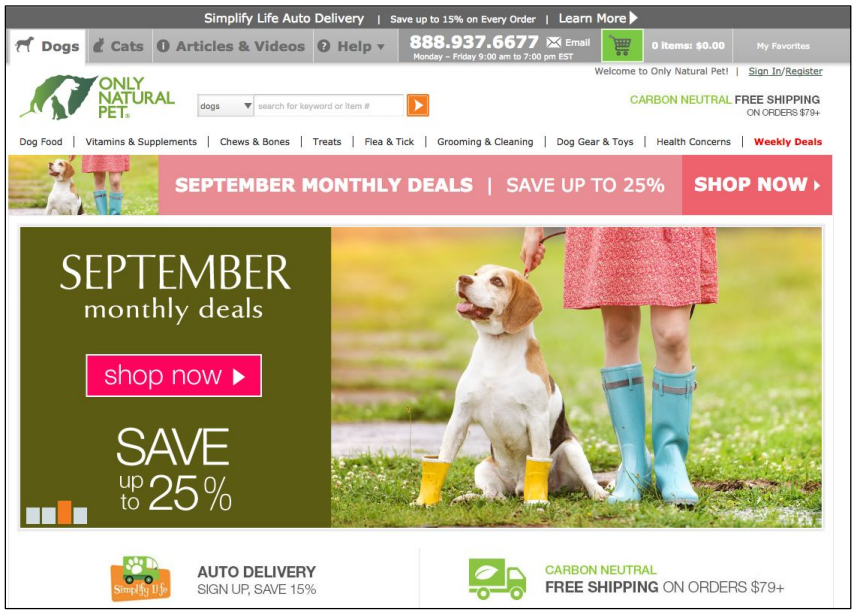Open the dogs category search dropdown

click(x=225, y=106)
